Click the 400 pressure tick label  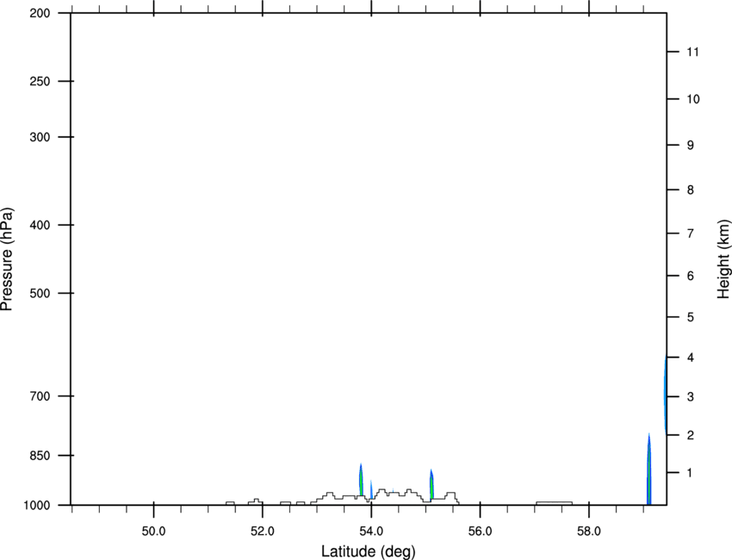coord(40,225)
